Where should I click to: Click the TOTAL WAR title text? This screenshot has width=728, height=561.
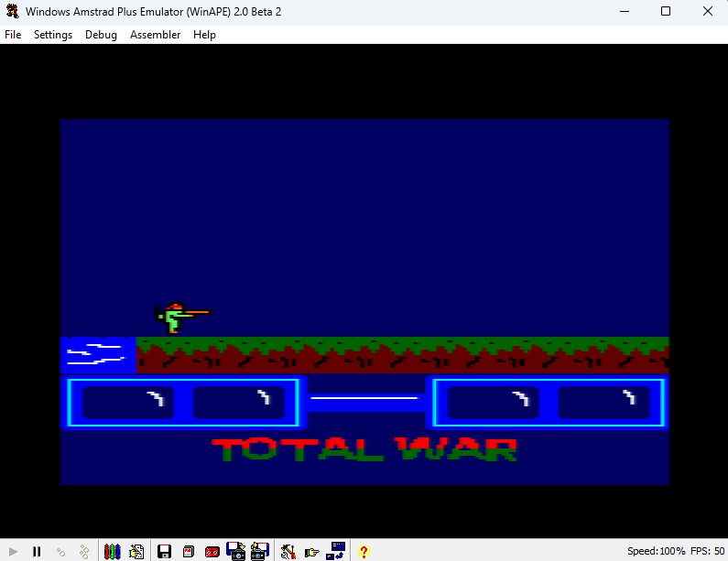[364, 449]
